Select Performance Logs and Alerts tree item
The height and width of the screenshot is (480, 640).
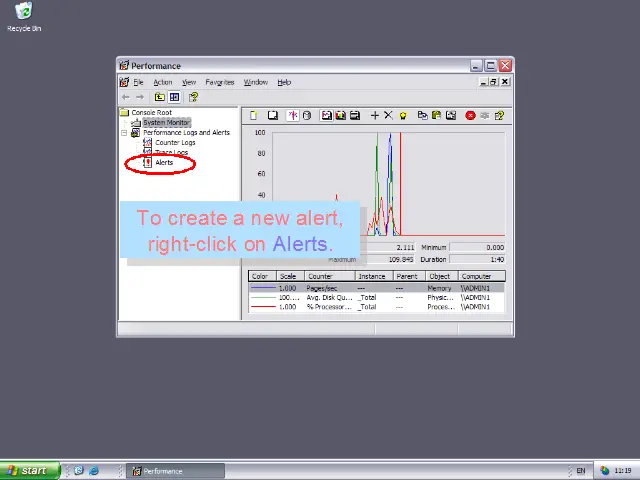pyautogui.click(x=187, y=132)
